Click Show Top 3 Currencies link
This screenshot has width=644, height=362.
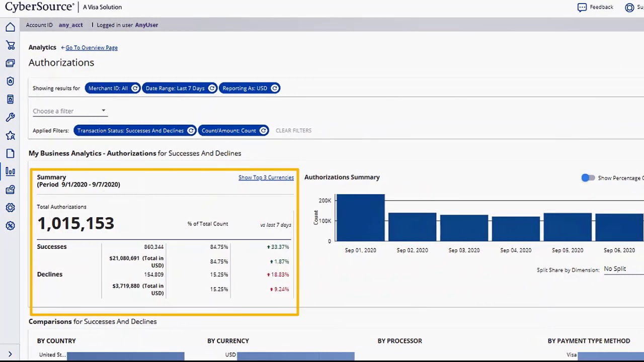click(266, 177)
